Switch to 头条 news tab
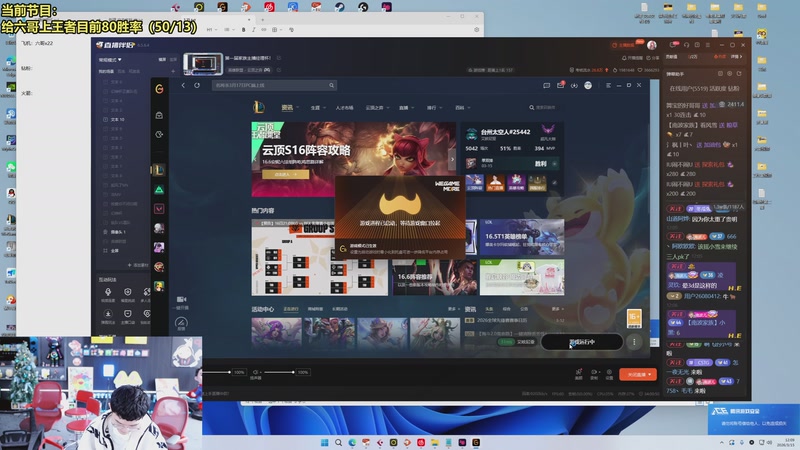 (x=489, y=309)
